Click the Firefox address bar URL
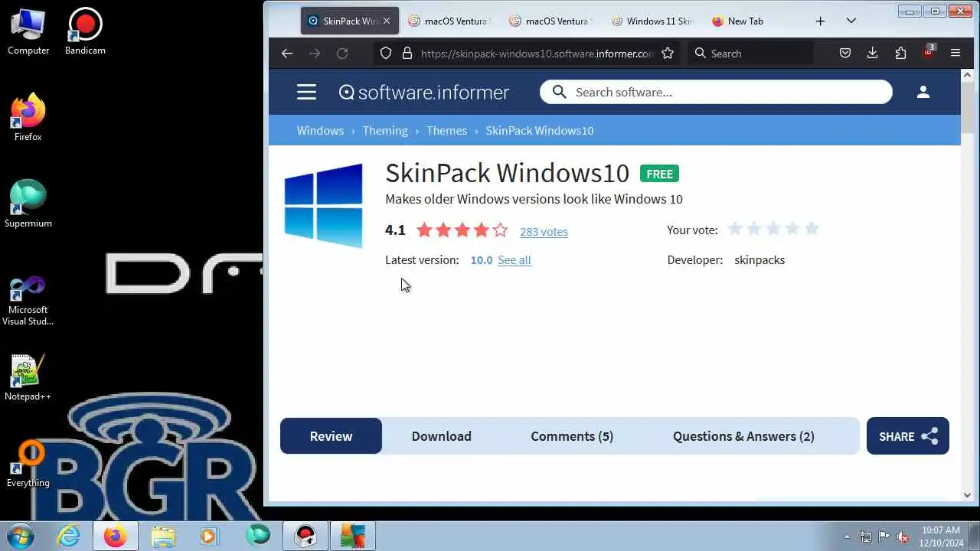This screenshot has height=551, width=980. pos(537,54)
